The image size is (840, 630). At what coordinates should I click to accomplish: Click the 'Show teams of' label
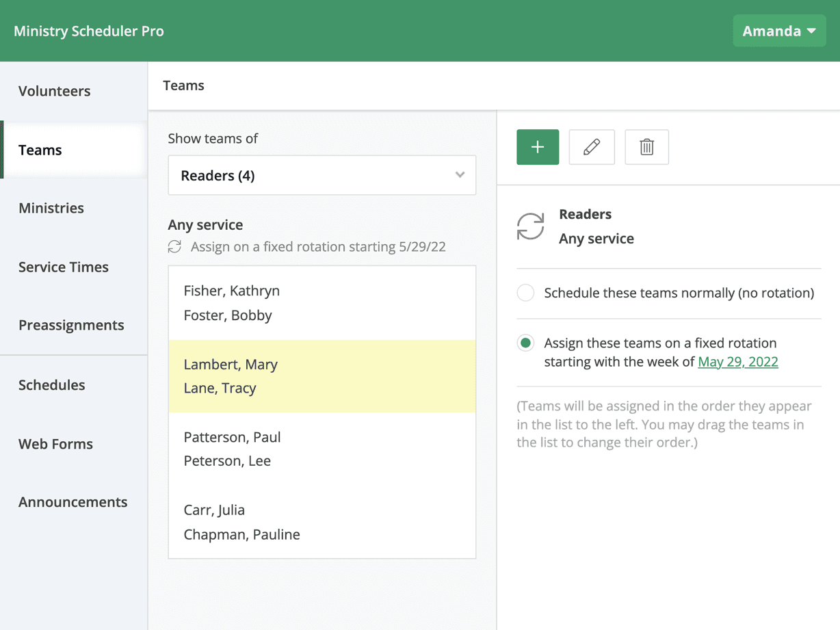click(213, 138)
